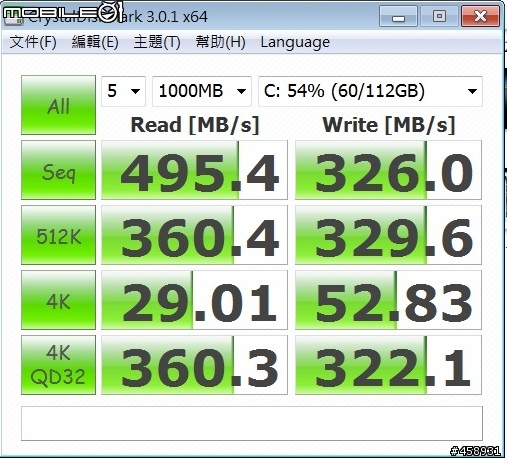Viewport: 507px width, 459px height.
Task: Click the 512K read result 360.4
Action: pos(194,235)
